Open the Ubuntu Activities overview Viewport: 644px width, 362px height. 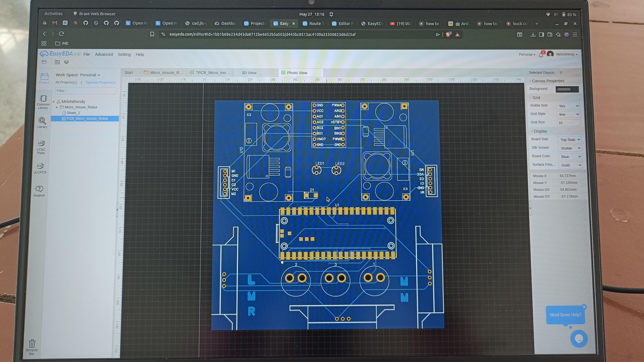(x=53, y=14)
